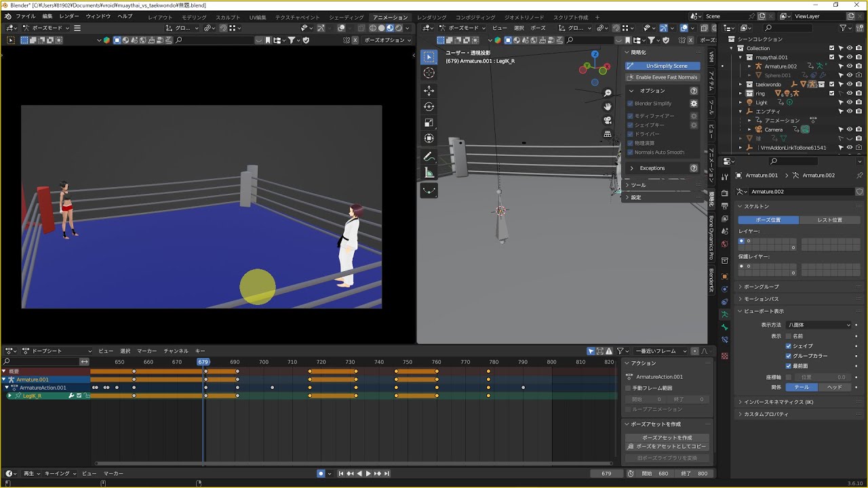Open the ファイル menu

pos(25,16)
